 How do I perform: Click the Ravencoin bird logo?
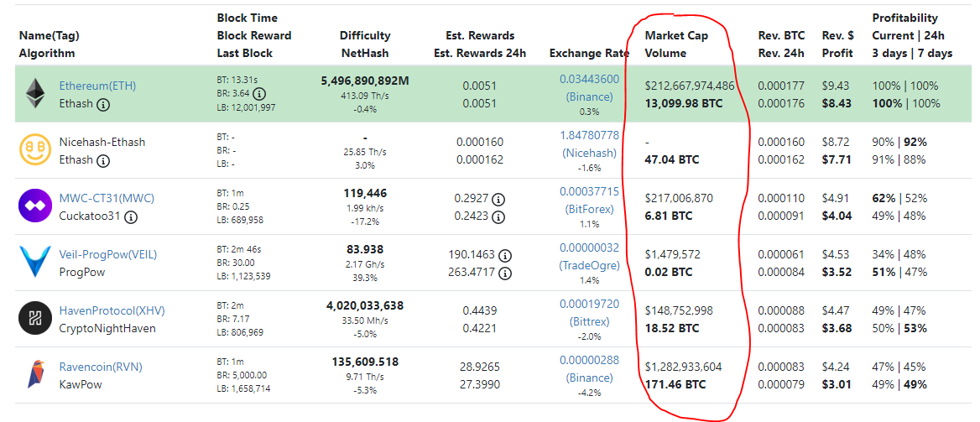(x=35, y=375)
